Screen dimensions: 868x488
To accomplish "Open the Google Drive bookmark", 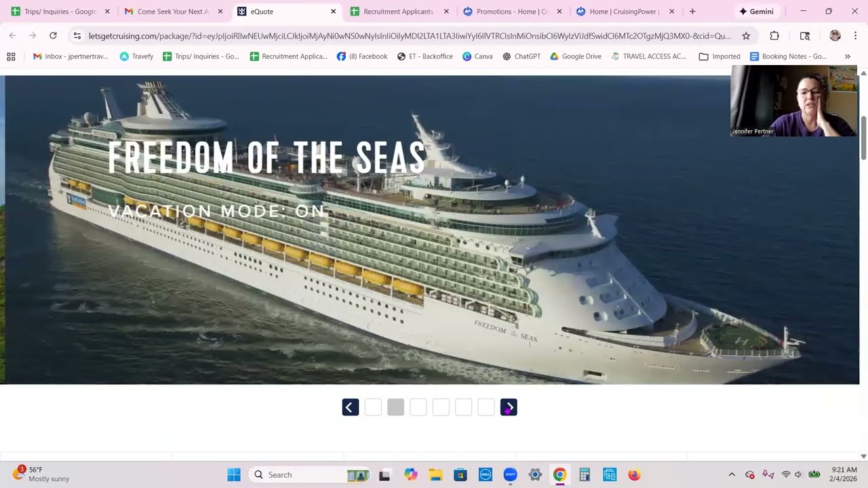I will [x=575, y=56].
